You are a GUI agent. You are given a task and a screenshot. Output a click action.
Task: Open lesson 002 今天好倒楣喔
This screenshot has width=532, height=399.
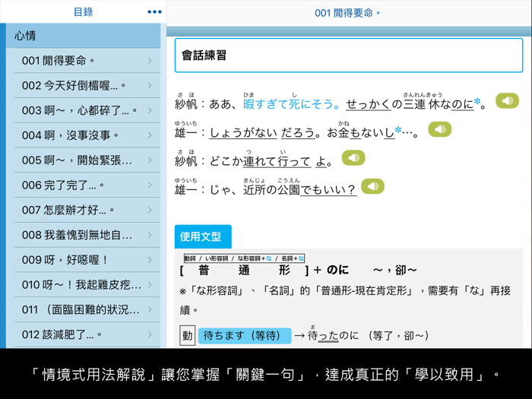(x=87, y=85)
